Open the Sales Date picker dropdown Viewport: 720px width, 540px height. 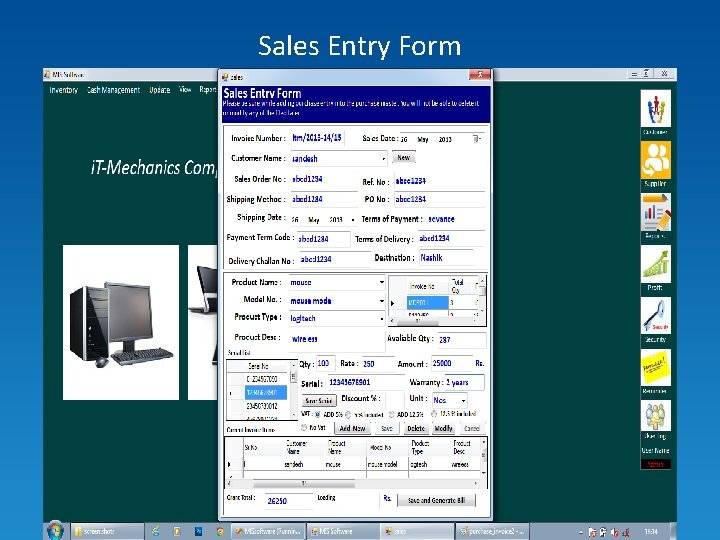click(x=476, y=139)
